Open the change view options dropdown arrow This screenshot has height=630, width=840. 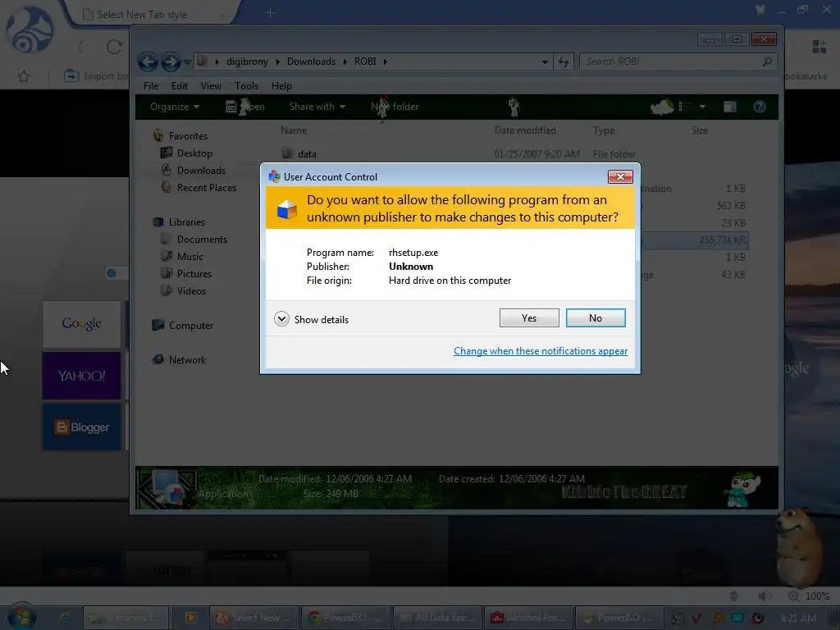702,107
